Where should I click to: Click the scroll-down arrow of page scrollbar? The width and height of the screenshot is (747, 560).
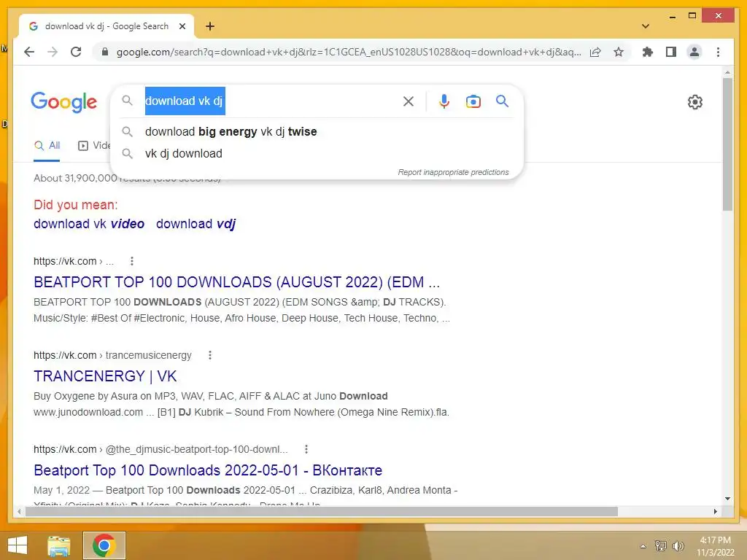(x=727, y=499)
